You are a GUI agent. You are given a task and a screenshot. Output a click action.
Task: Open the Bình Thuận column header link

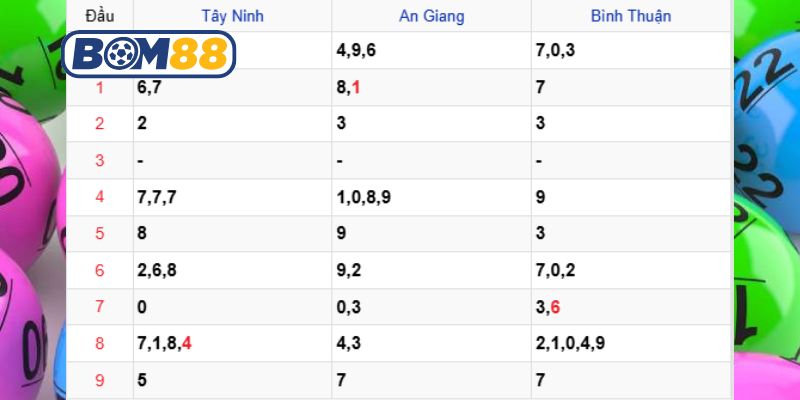pyautogui.click(x=631, y=16)
